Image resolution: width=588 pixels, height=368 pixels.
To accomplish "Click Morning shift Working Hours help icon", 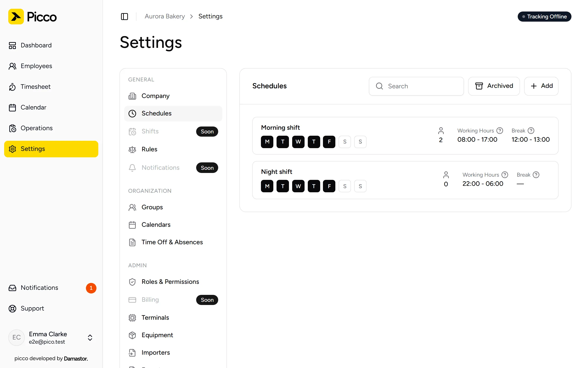I will click(x=500, y=131).
